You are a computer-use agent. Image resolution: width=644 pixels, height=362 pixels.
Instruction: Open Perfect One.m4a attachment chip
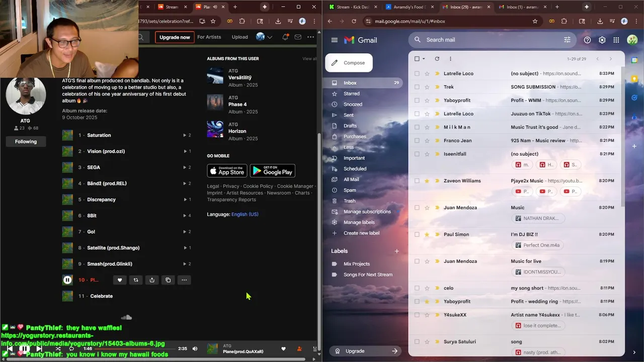537,245
